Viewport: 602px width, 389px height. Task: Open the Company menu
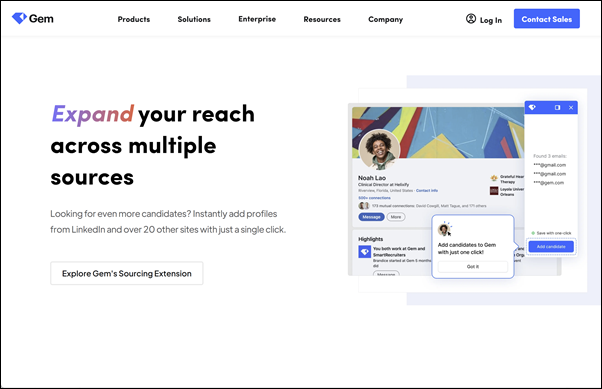click(x=385, y=19)
